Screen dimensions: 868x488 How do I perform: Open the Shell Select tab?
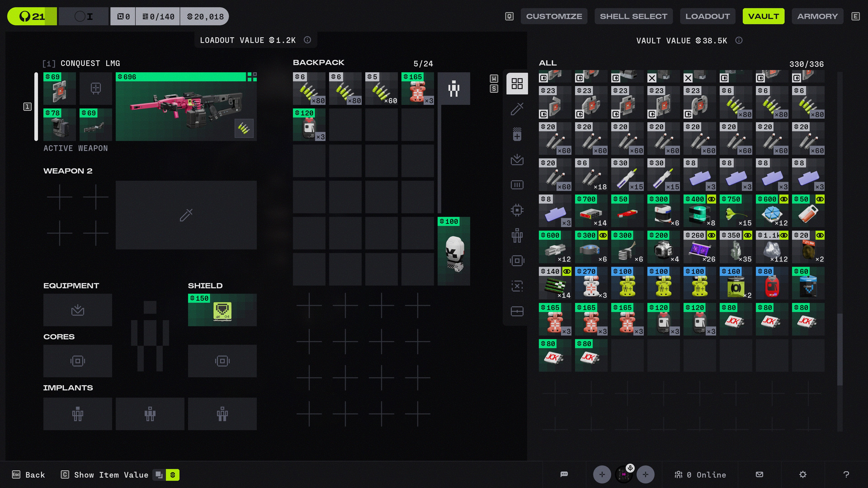(x=633, y=16)
